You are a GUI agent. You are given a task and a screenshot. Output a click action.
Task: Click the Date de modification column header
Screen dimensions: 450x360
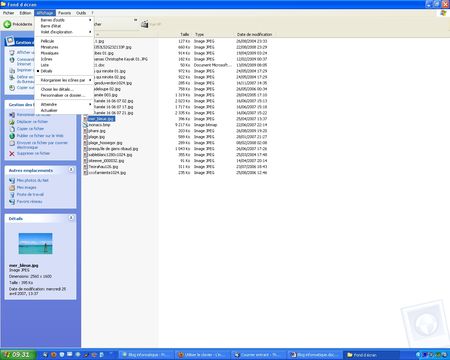click(x=254, y=34)
